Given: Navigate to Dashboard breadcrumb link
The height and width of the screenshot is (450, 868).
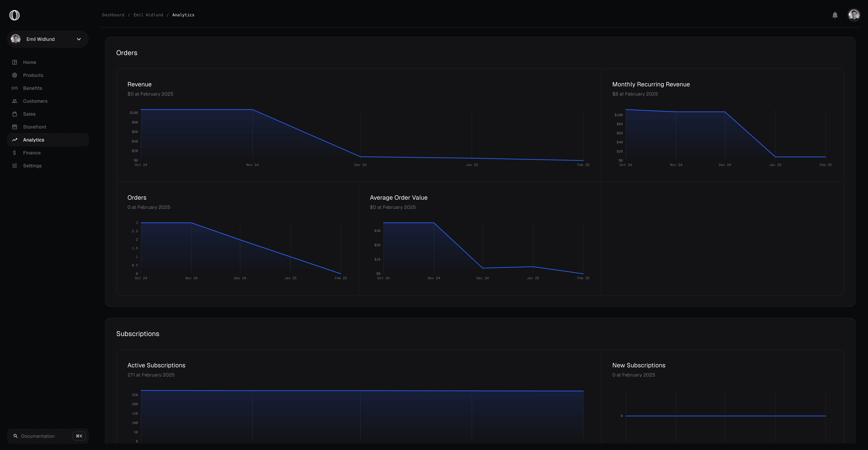Looking at the screenshot, I should click(x=113, y=15).
